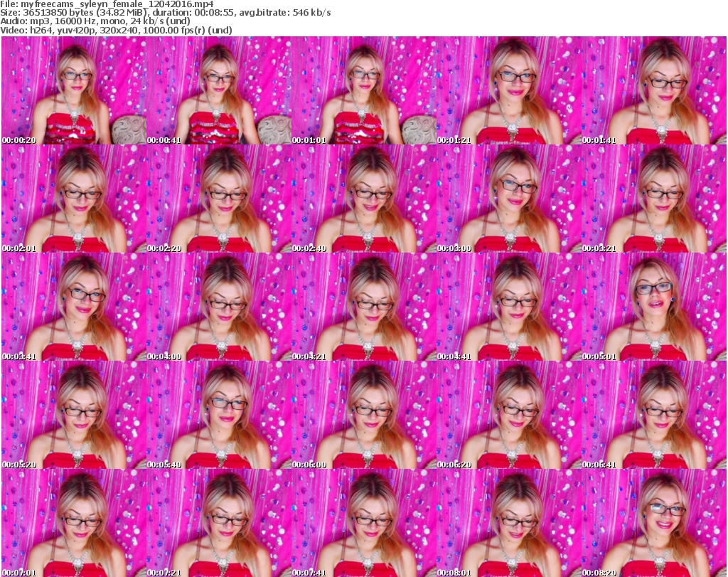
Task: Select the last frame at 00:08:20
Action: point(654,523)
